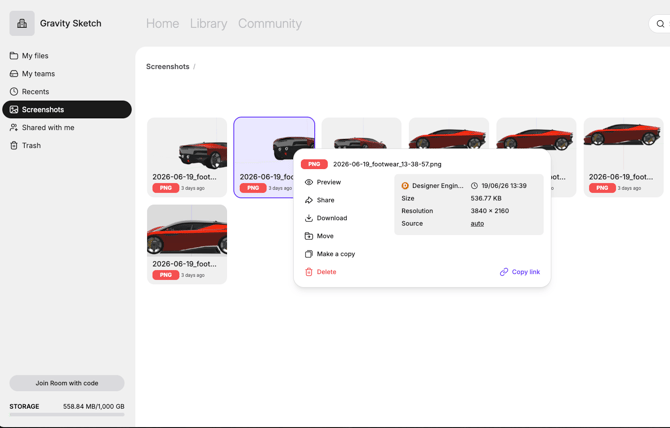Open the last side-view car thumbnail in top row
The image size is (670, 428).
click(623, 157)
